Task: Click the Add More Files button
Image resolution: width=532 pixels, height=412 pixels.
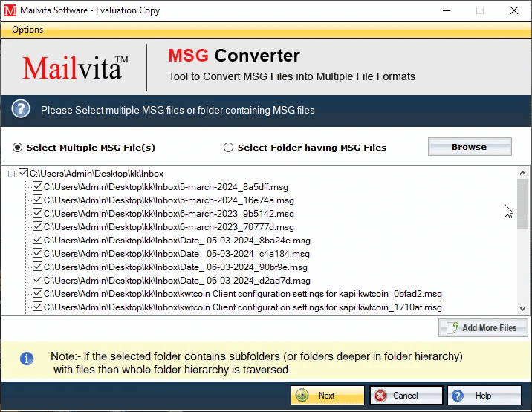Action: (x=483, y=328)
